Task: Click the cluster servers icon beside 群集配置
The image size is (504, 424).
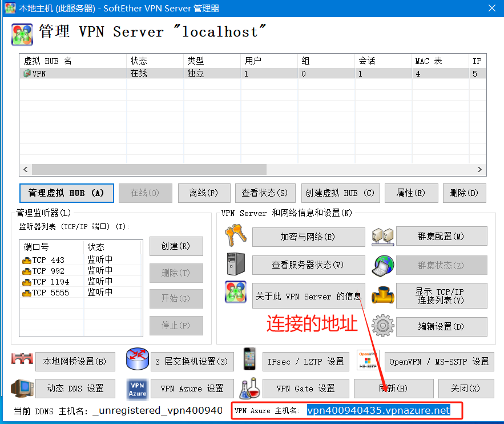Action: pos(382,237)
